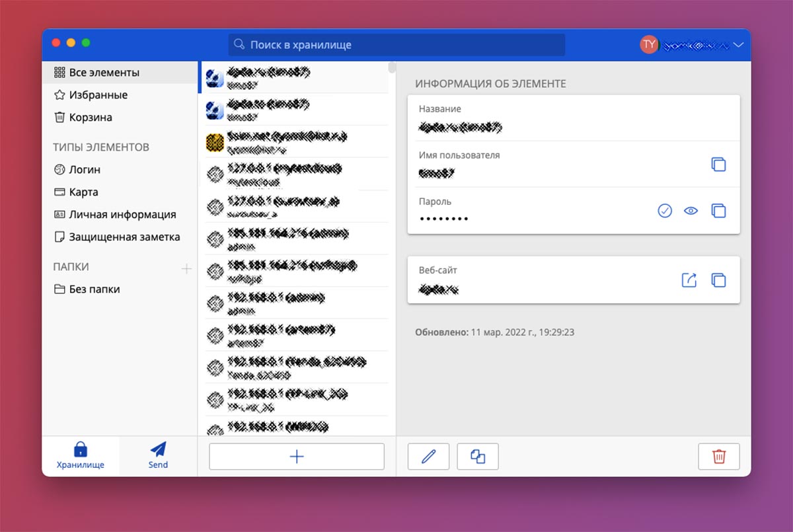The width and height of the screenshot is (793, 532).
Task: Edit the item with the pencil button
Action: pos(428,456)
